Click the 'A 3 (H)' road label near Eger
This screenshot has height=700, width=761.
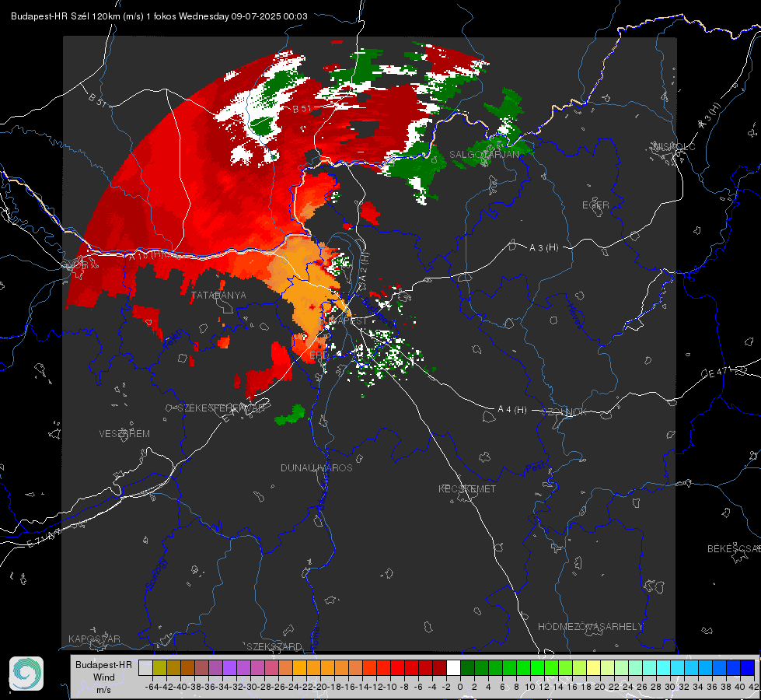tap(543, 248)
